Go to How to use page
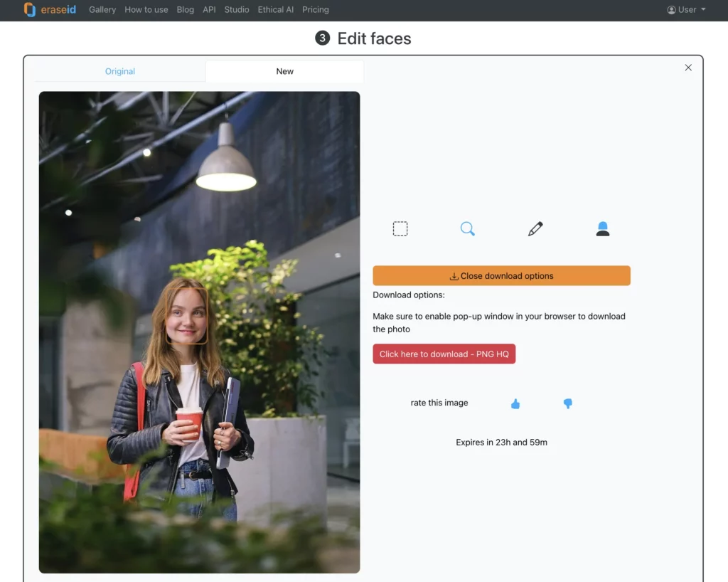This screenshot has height=582, width=728. pyautogui.click(x=146, y=10)
